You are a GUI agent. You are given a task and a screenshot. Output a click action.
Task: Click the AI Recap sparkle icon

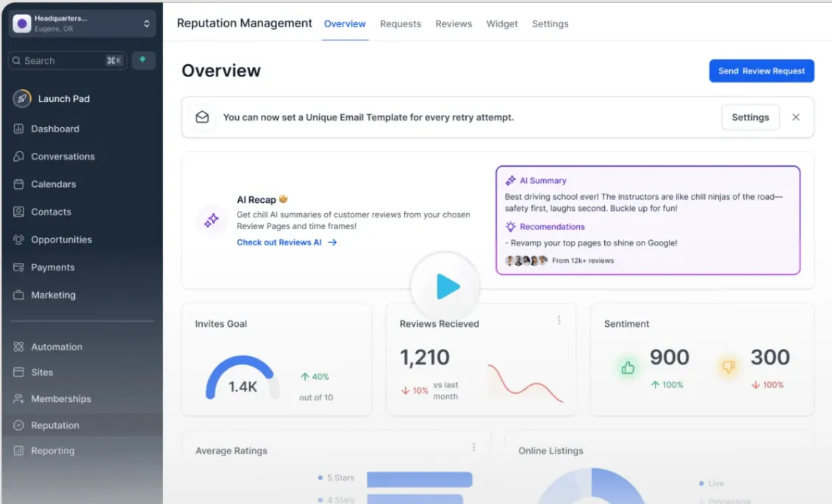212,220
